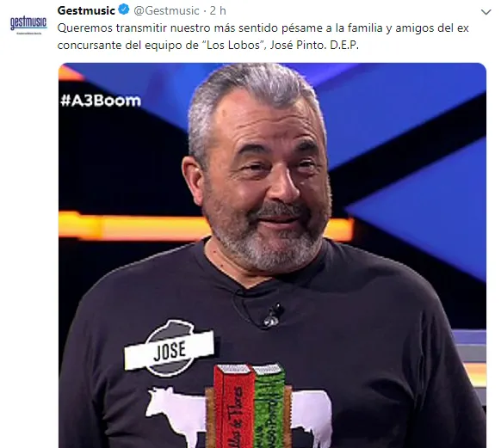The width and height of the screenshot is (501, 448).
Task: Click the lapel microphone clipped to the shirt
Action: (x=273, y=316)
